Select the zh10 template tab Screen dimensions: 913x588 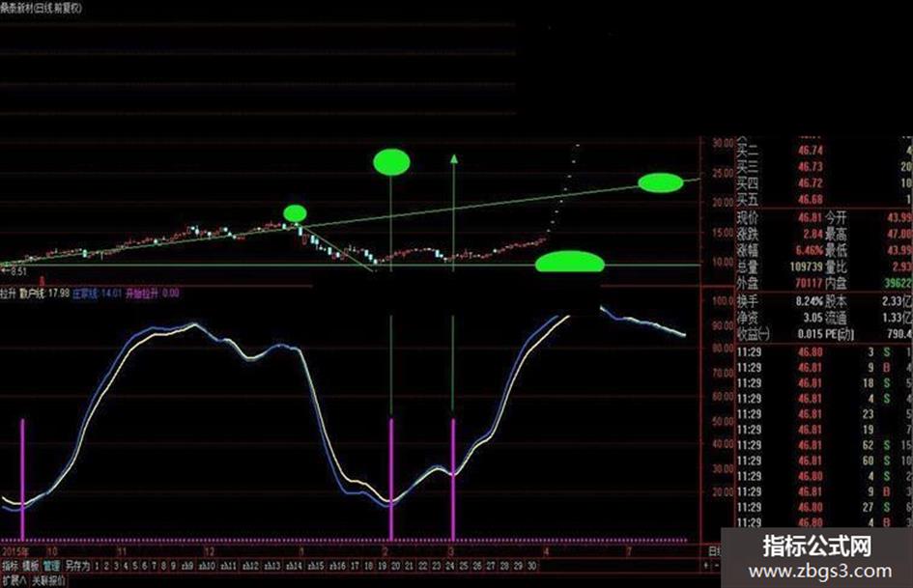[x=208, y=566]
